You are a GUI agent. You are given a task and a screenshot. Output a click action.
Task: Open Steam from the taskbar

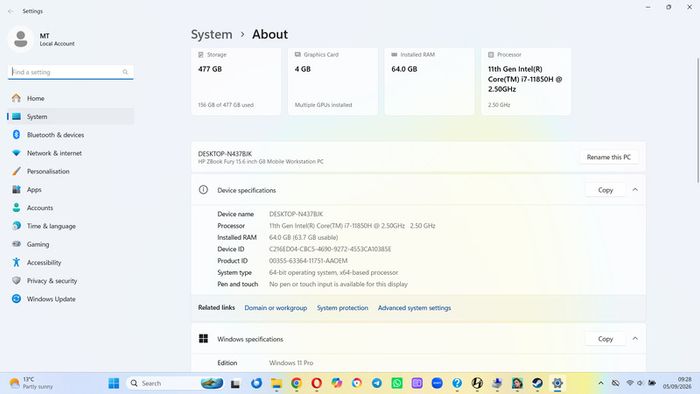click(538, 383)
